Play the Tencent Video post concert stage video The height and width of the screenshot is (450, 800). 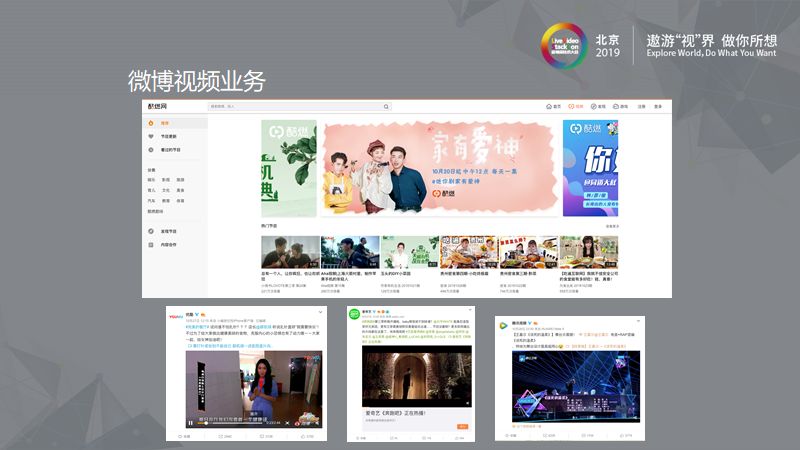tap(576, 386)
